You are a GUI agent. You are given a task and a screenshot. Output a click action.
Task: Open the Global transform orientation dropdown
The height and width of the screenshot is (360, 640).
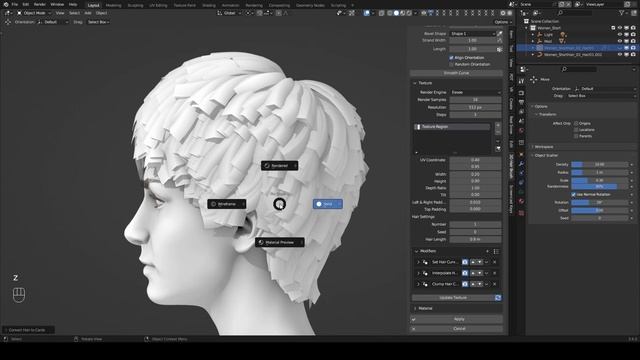(229, 13)
